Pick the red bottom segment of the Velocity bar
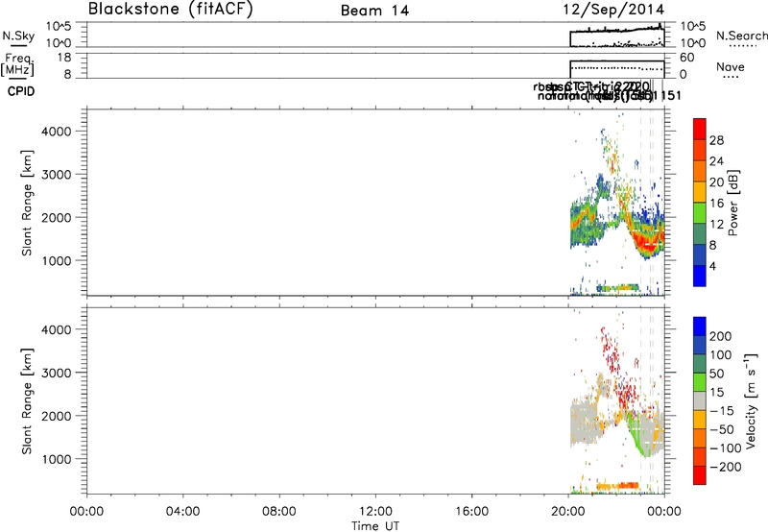Viewport: 768px width, 532px height. click(700, 475)
